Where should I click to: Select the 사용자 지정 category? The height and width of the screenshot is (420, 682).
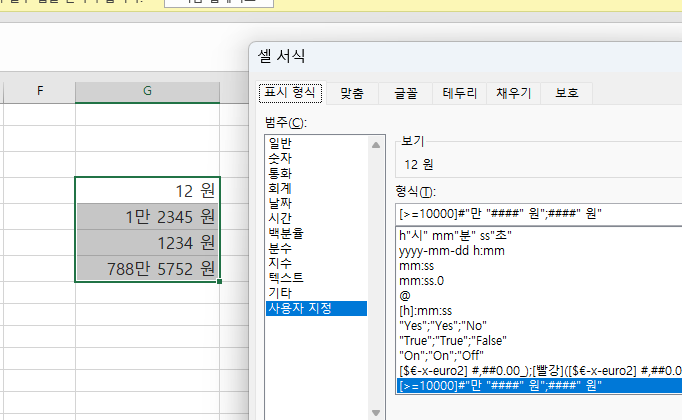(x=296, y=308)
